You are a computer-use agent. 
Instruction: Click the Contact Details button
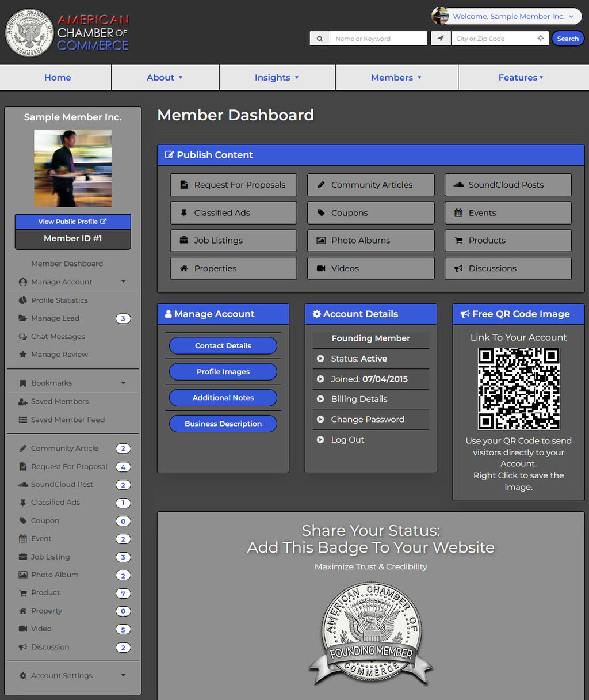pyautogui.click(x=223, y=346)
